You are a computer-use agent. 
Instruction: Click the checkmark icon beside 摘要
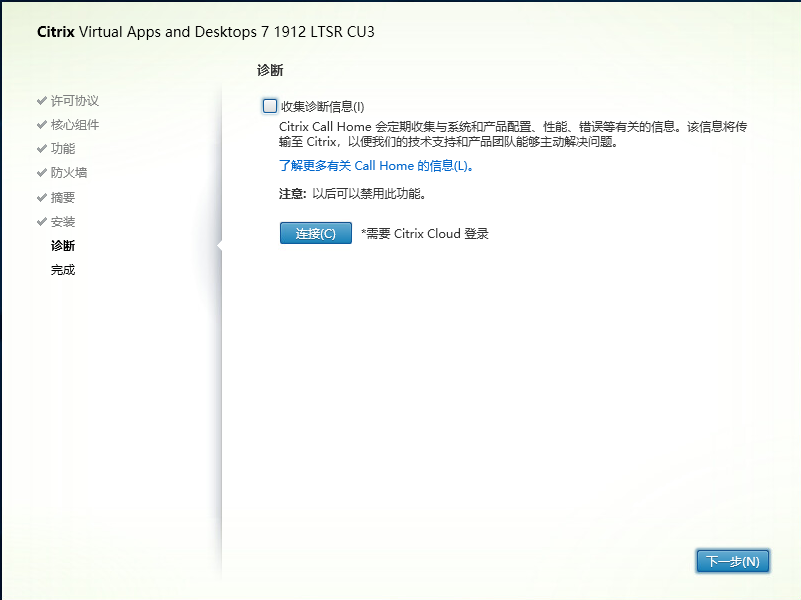point(42,197)
